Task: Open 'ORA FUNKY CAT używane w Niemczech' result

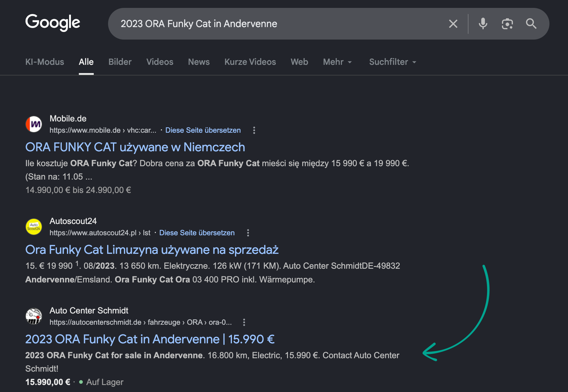Action: (135, 147)
